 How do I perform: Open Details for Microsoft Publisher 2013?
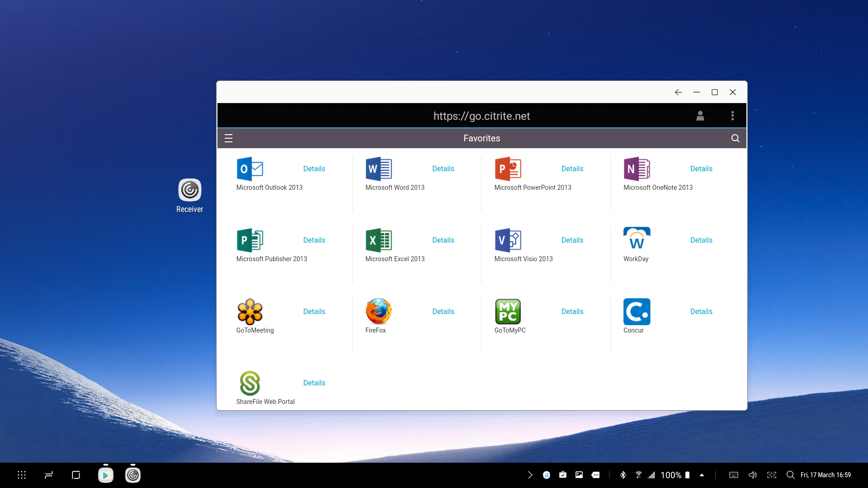click(314, 240)
